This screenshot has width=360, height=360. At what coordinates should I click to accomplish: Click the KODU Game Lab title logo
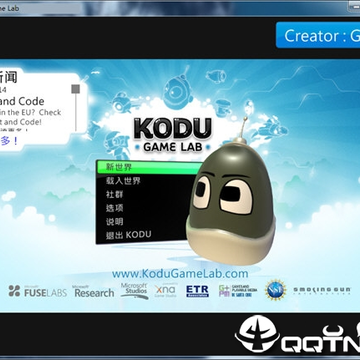tap(173, 135)
